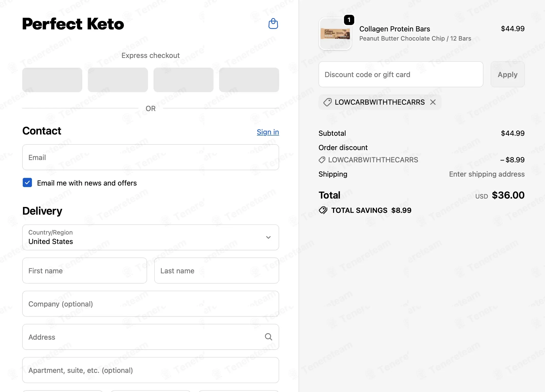Screen dimensions: 545x392
Task: Click the discount tag icon in the applied code chip
Action: (x=327, y=102)
